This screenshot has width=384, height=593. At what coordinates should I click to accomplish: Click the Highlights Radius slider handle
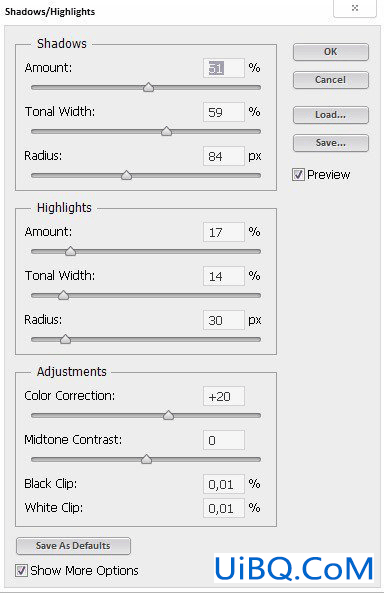pos(65,339)
